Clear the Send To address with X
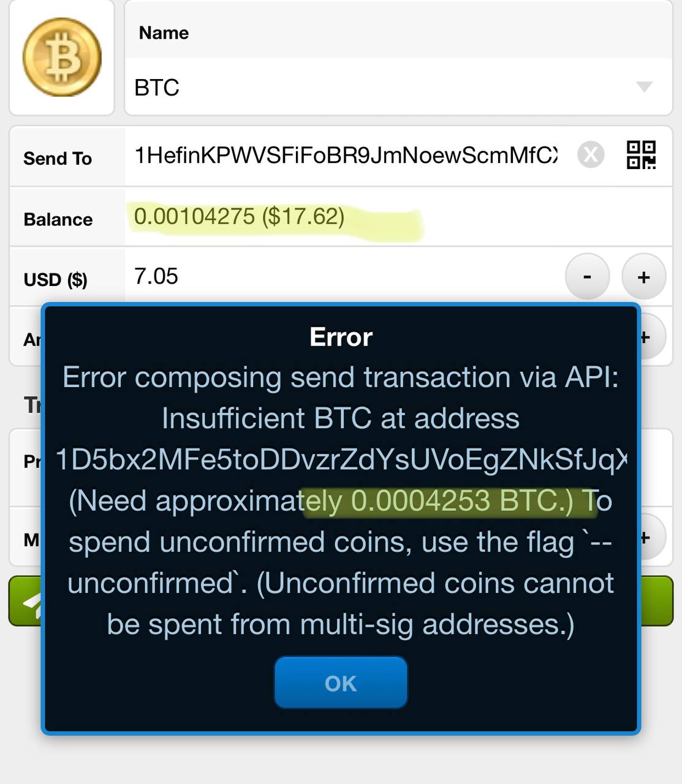This screenshot has width=682, height=784. pyautogui.click(x=591, y=154)
